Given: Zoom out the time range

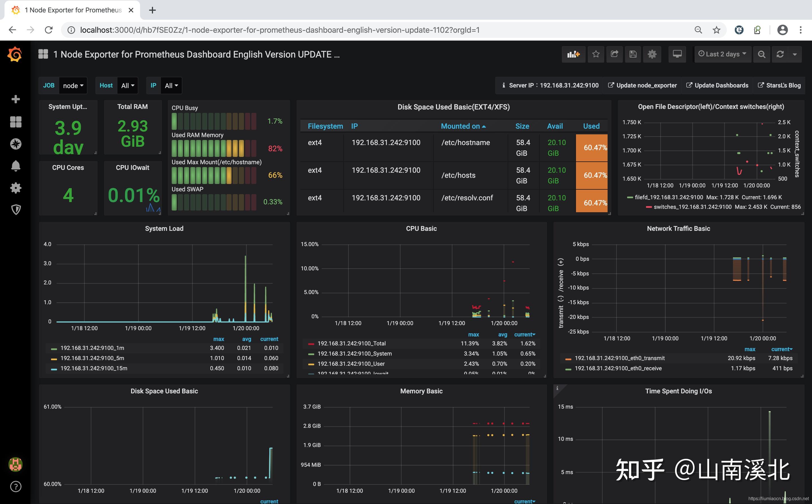Looking at the screenshot, I should pyautogui.click(x=761, y=54).
